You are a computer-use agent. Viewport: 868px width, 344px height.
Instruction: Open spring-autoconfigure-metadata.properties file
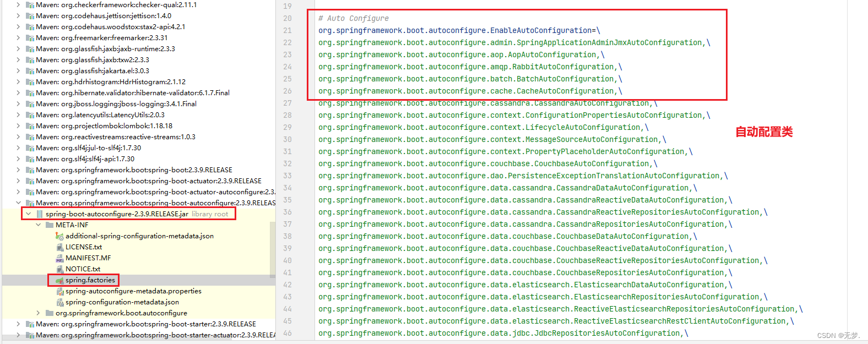pyautogui.click(x=133, y=291)
